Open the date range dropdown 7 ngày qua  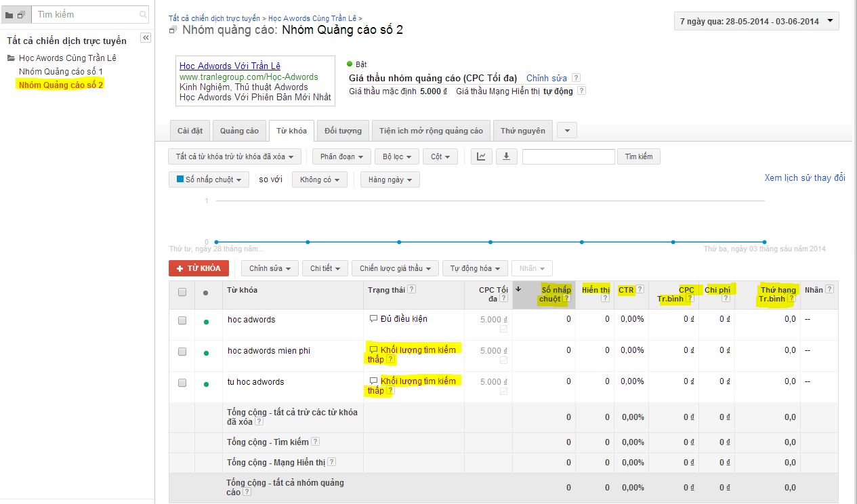[x=757, y=21]
